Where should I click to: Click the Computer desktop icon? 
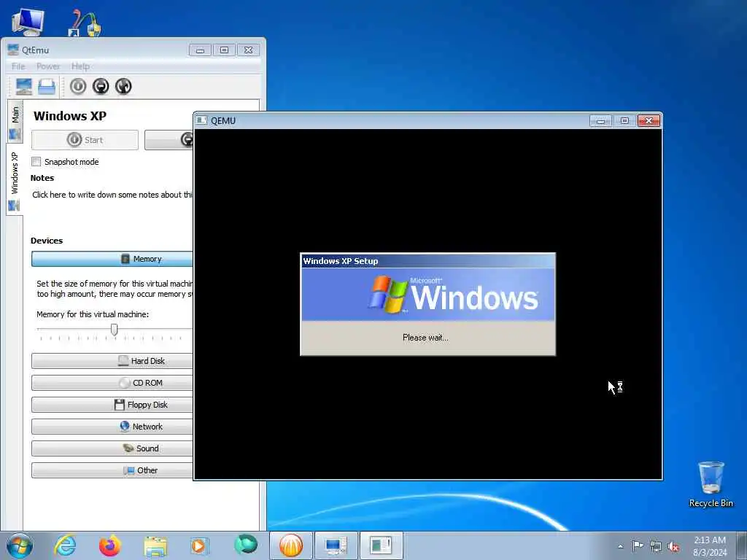tap(28, 22)
